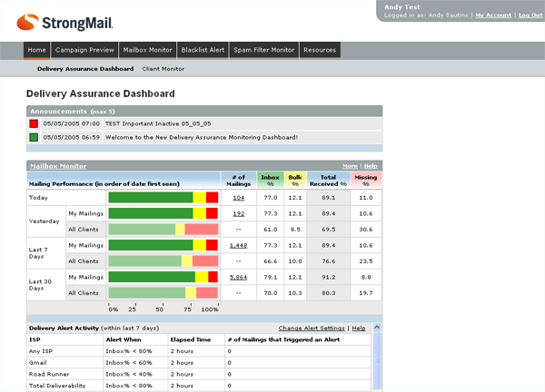Open the 104 mailings link for Today
The height and width of the screenshot is (392, 545).
238,198
